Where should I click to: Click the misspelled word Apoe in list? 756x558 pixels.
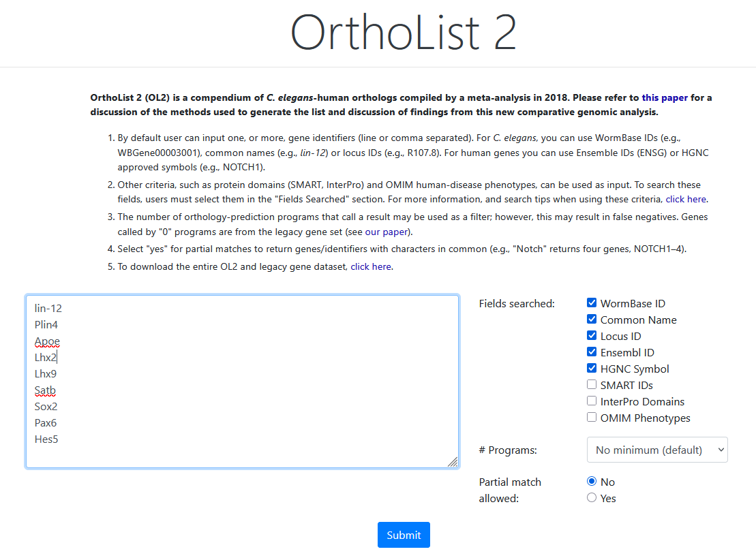pyautogui.click(x=47, y=341)
